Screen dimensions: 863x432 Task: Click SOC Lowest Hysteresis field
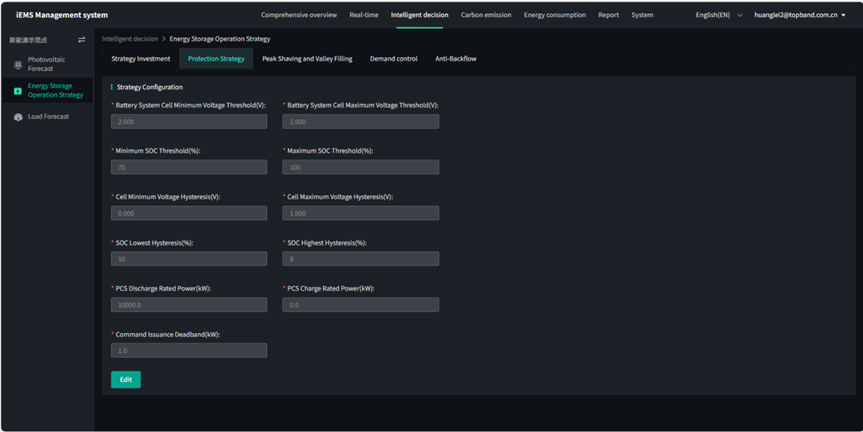point(189,259)
